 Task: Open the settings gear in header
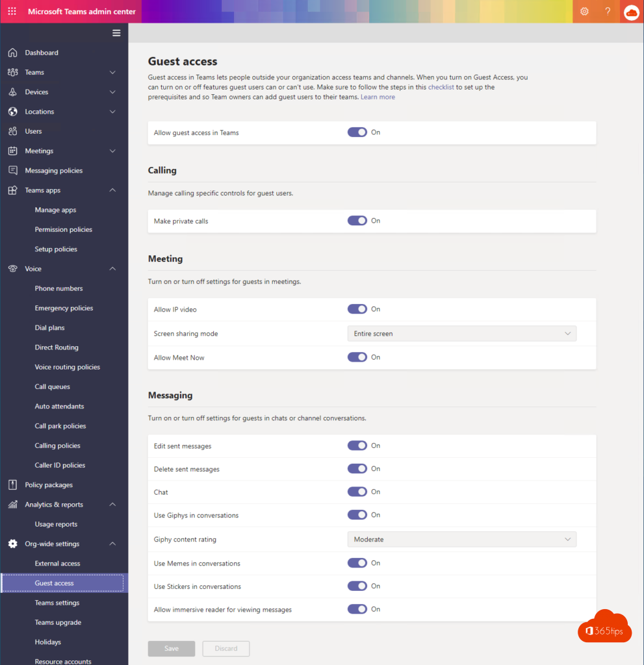[585, 12]
